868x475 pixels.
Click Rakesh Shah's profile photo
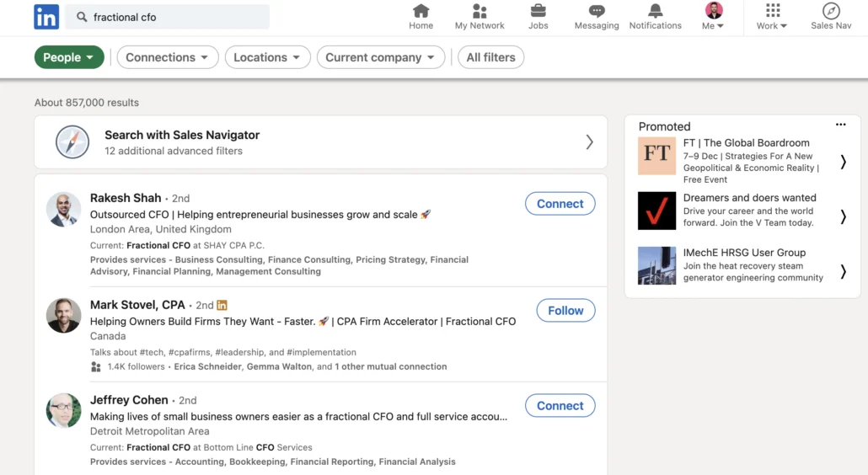tap(64, 210)
